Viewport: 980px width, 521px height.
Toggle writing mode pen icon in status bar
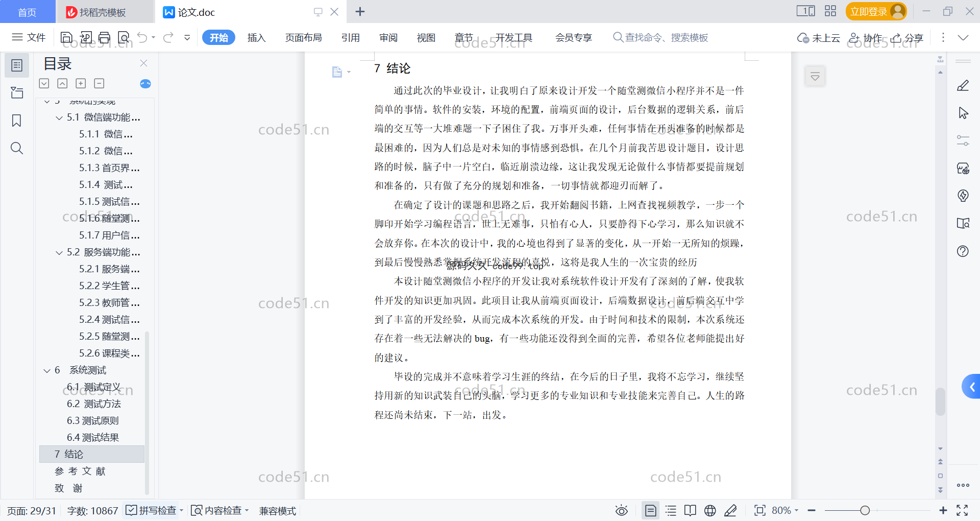(x=730, y=510)
